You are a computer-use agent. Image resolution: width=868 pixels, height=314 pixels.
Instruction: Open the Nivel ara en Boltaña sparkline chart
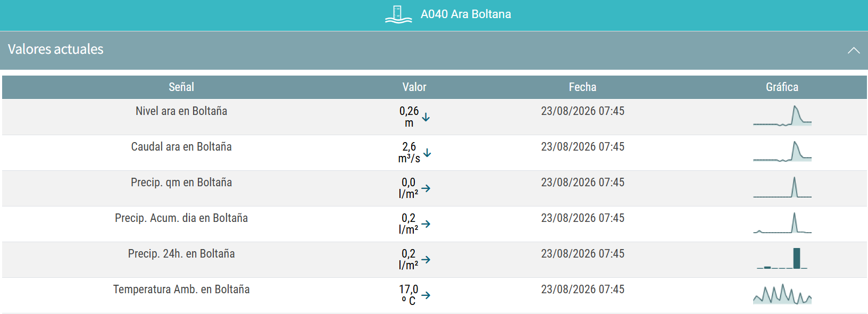[x=782, y=115]
